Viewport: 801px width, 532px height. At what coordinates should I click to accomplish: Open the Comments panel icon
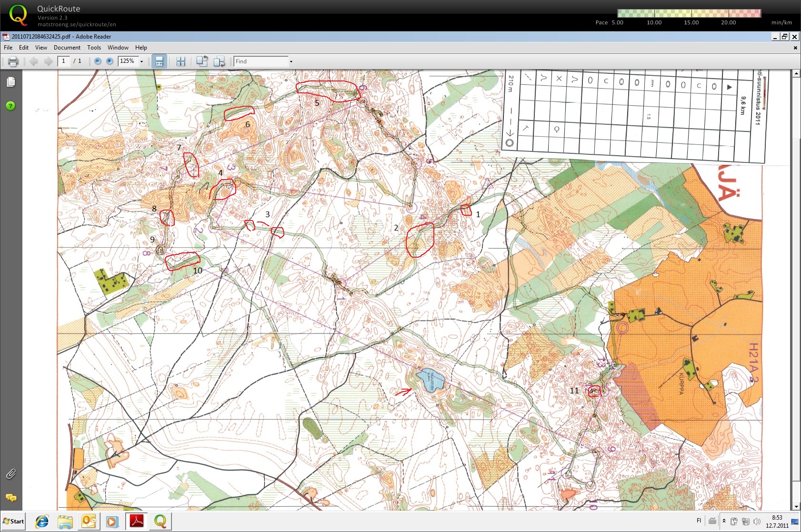pyautogui.click(x=11, y=498)
